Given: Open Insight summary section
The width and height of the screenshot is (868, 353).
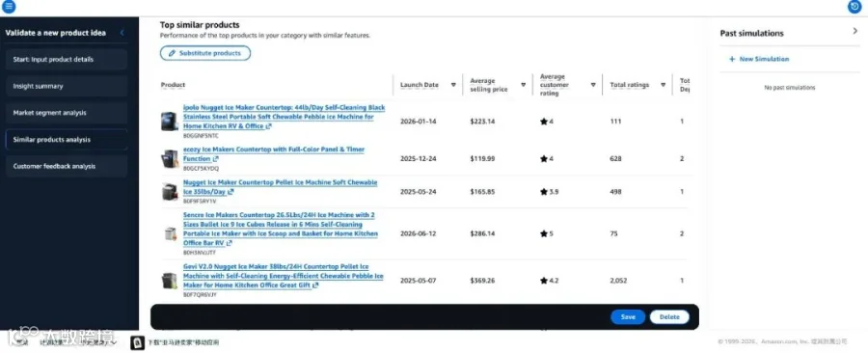Looking at the screenshot, I should coord(67,86).
